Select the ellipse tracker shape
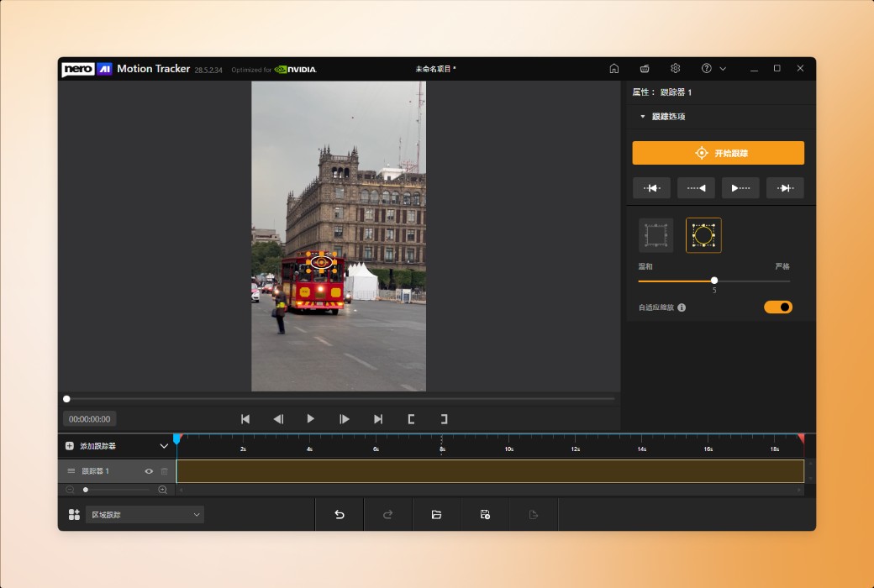874x588 pixels. point(703,236)
